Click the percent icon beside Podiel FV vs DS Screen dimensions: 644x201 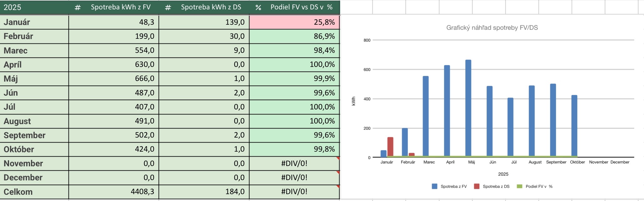click(258, 8)
